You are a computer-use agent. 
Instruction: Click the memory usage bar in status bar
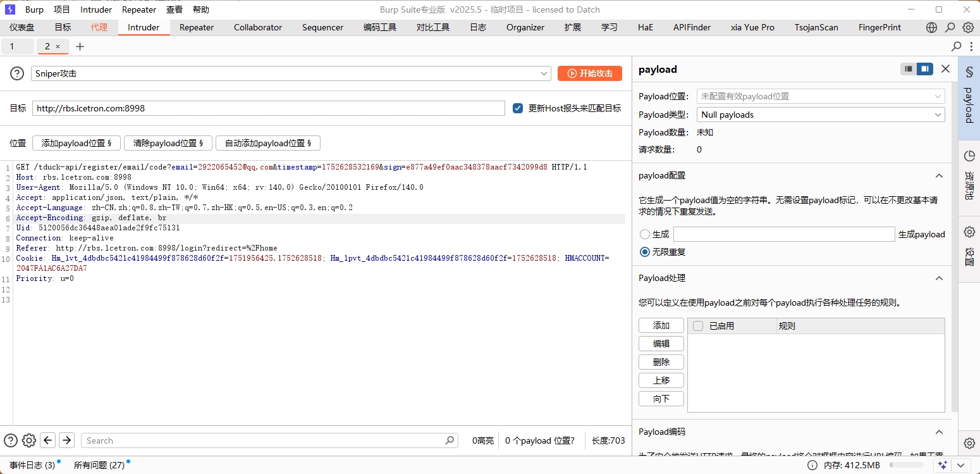click(907, 465)
